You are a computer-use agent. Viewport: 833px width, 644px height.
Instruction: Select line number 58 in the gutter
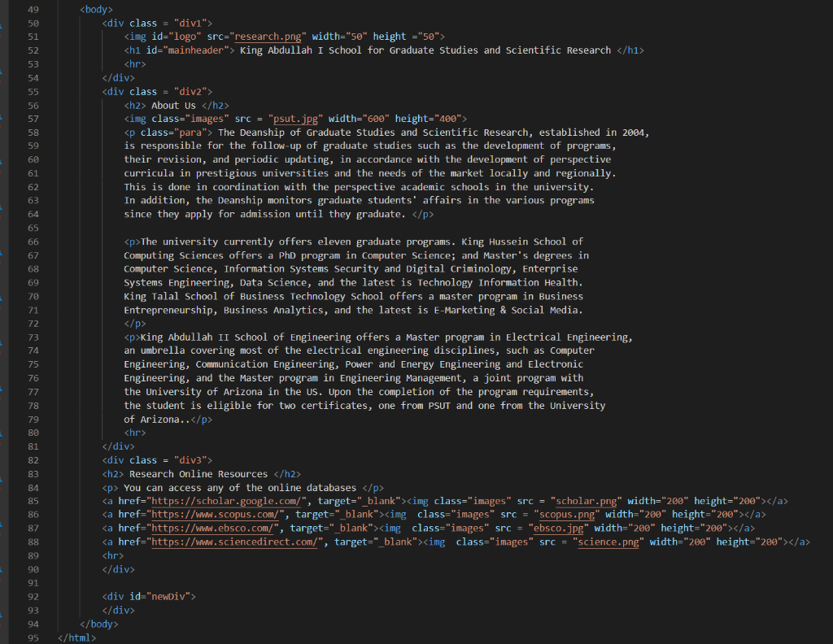33,133
